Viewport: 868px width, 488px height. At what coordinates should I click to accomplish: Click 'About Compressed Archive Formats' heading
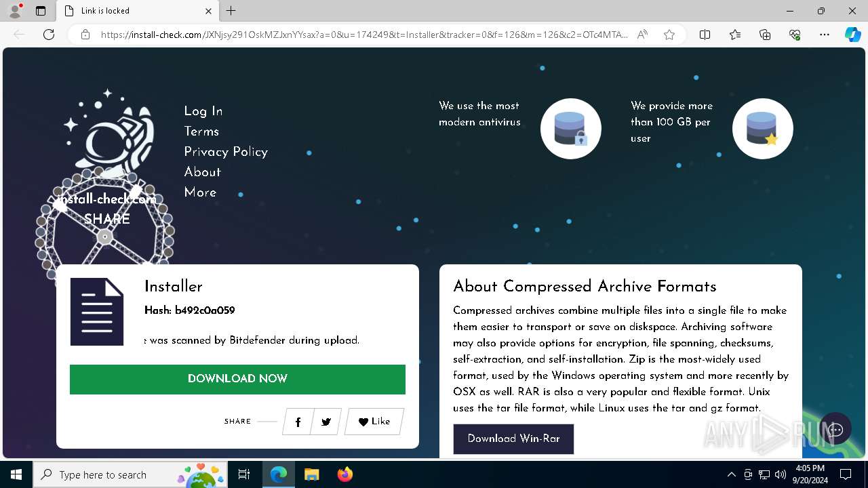[x=585, y=287]
